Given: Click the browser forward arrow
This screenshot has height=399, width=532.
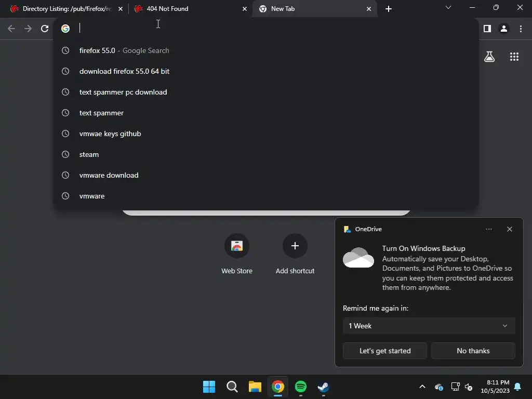Looking at the screenshot, I should (x=28, y=29).
